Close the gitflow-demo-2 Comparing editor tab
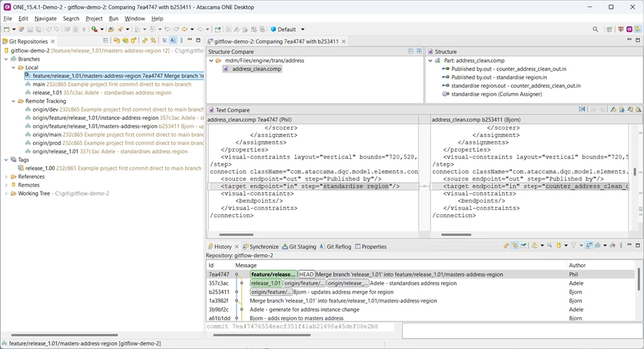Image resolution: width=644 pixels, height=349 pixels. click(344, 42)
